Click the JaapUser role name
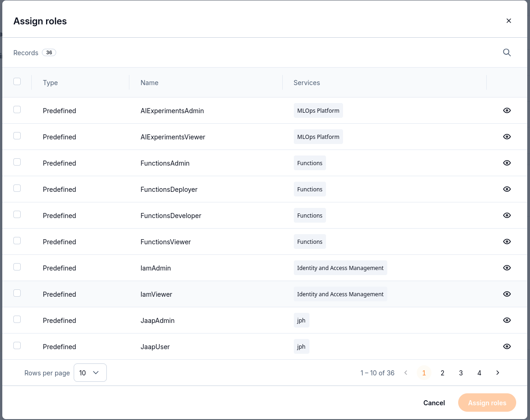 [155, 347]
